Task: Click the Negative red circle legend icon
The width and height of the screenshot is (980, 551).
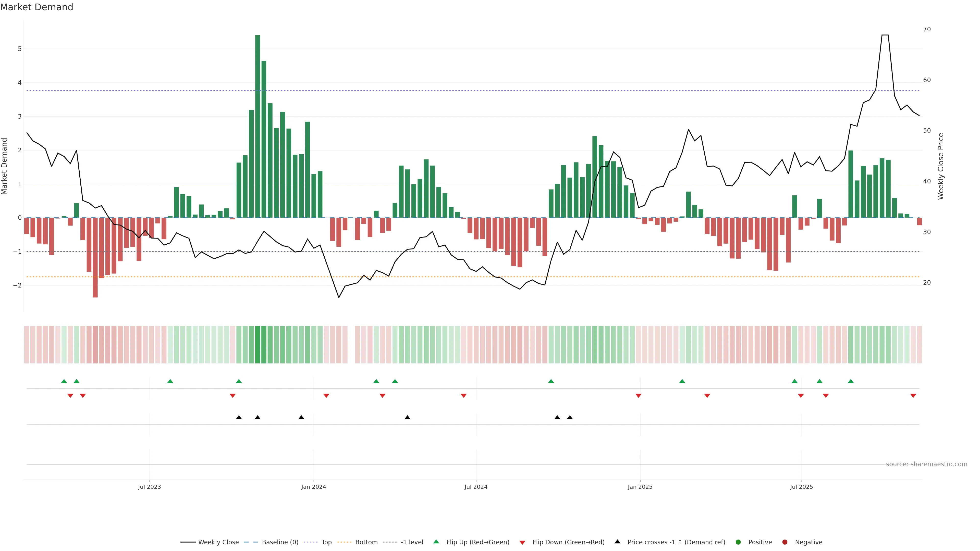Action: pos(785,542)
